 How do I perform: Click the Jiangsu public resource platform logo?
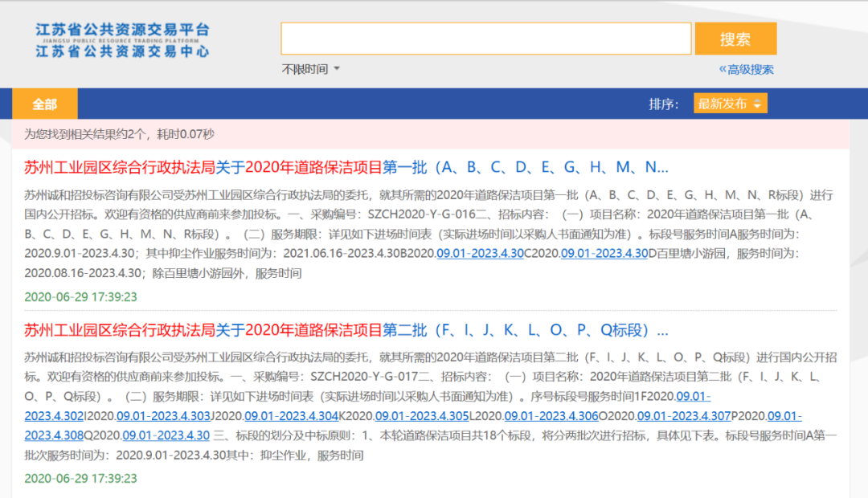tap(122, 40)
